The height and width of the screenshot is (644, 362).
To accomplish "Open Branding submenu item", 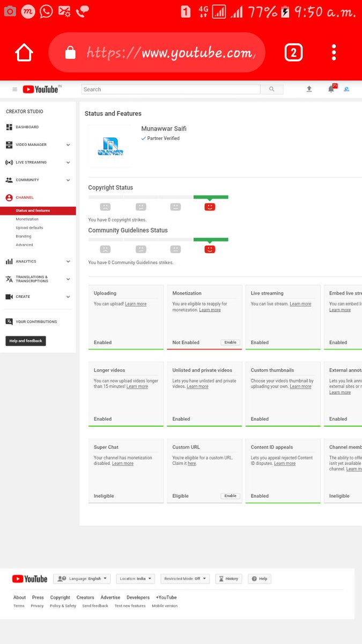I will (24, 236).
